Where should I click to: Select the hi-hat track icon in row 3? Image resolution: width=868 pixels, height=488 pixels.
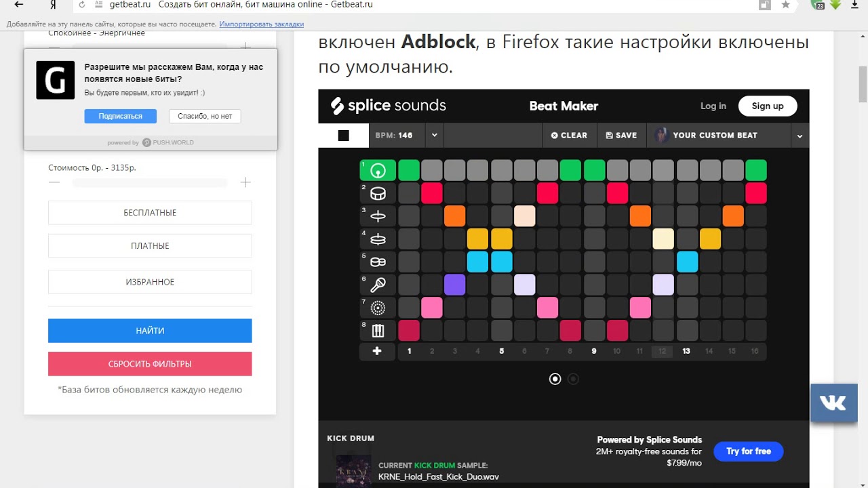point(378,216)
